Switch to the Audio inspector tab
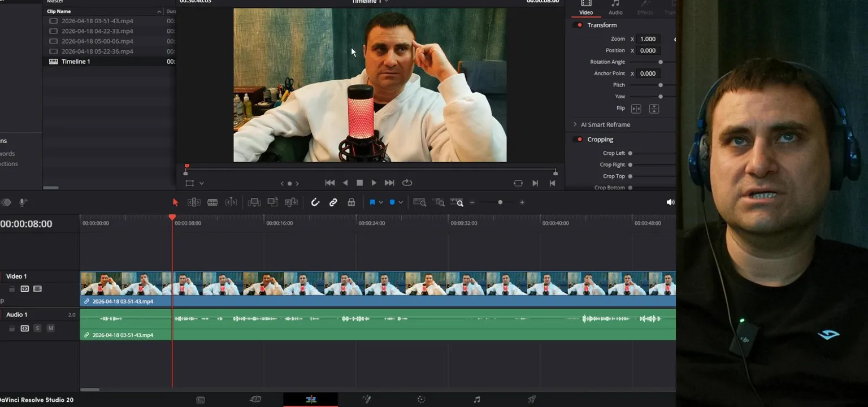Screen dimensions: 868x407 click(x=615, y=8)
